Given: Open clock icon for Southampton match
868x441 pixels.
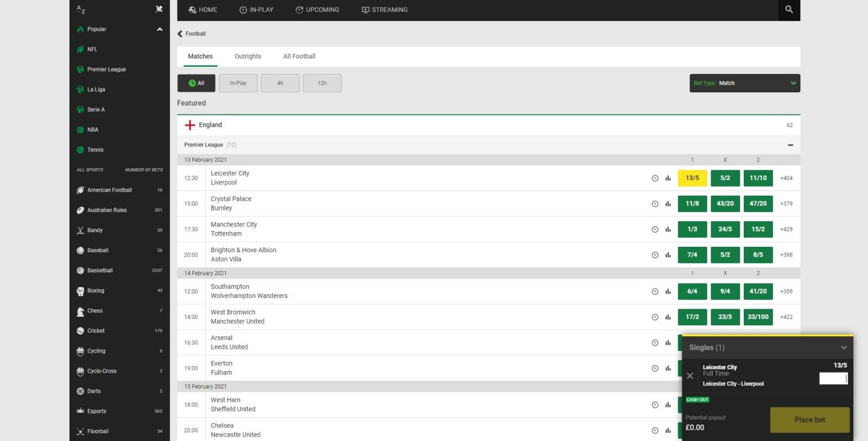Looking at the screenshot, I should coord(655,291).
